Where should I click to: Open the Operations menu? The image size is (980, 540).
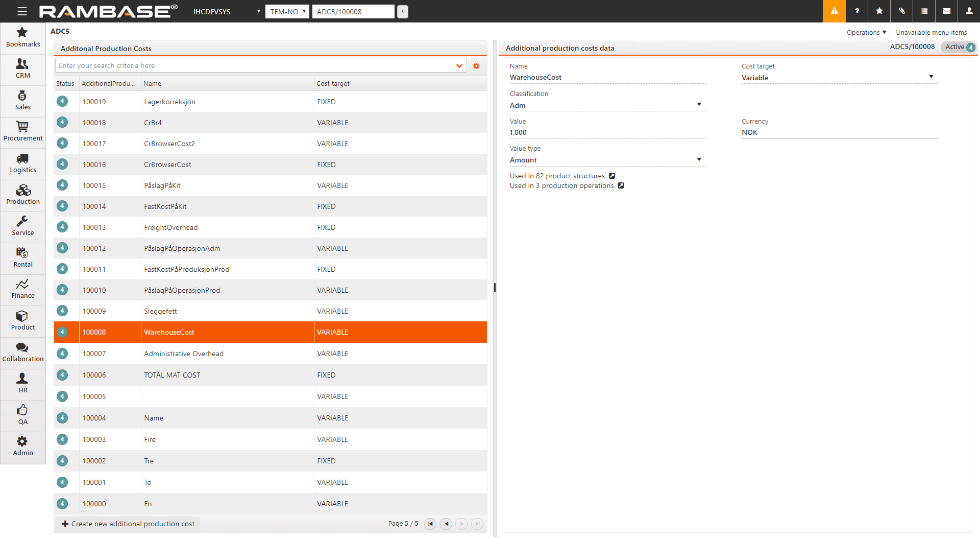coord(866,32)
